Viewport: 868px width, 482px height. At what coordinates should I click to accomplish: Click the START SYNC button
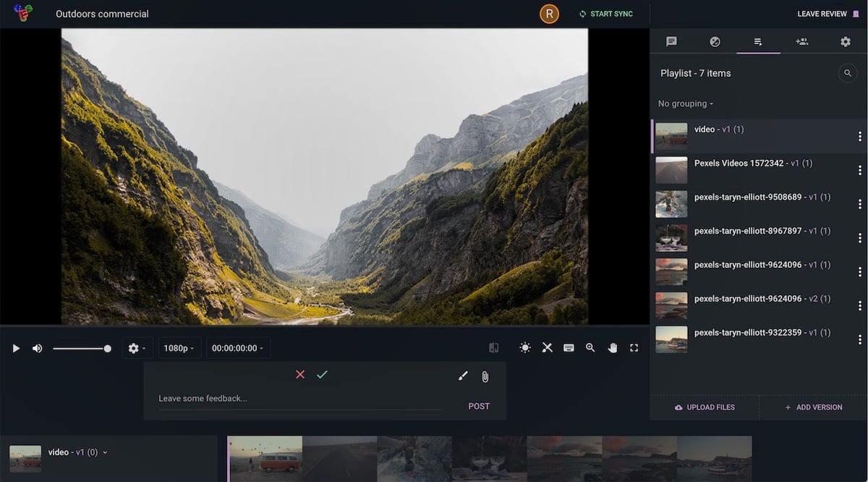tap(605, 14)
